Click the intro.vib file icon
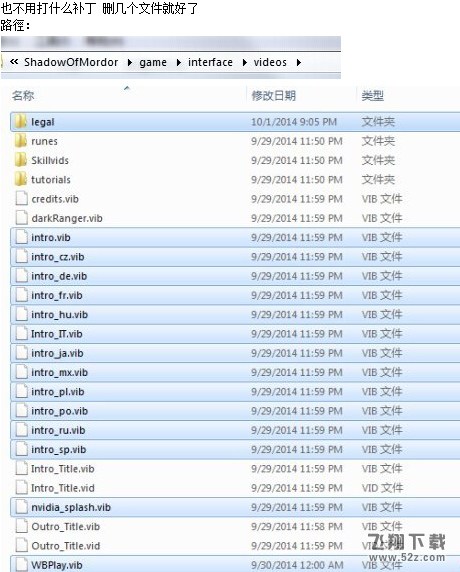This screenshot has height=572, width=460. [22, 237]
